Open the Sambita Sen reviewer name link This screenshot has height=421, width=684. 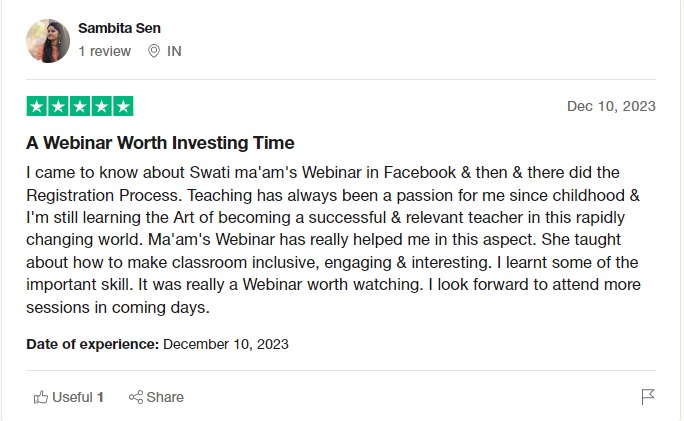coord(118,28)
